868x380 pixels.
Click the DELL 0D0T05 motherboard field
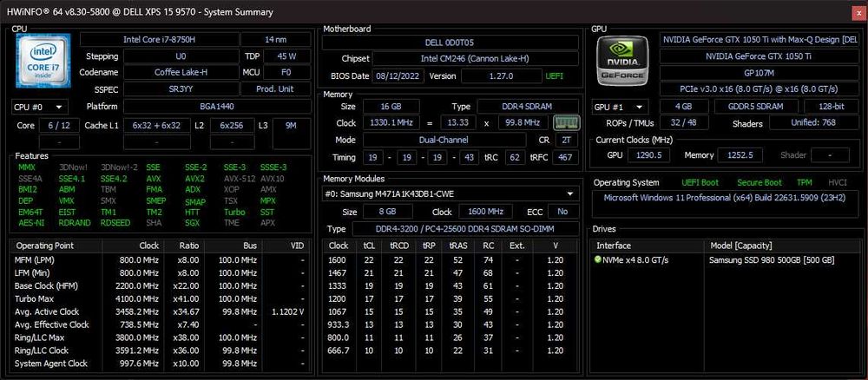450,42
